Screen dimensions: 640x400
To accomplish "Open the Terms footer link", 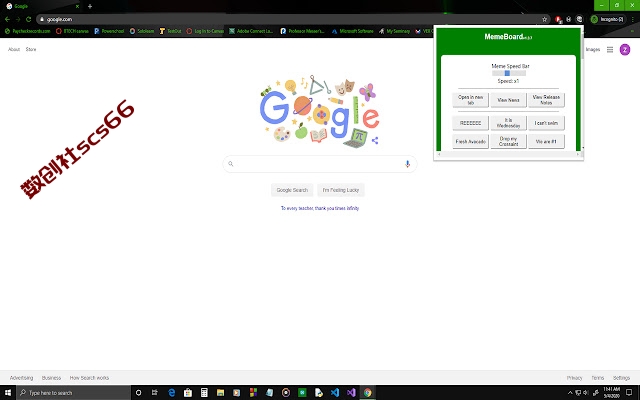I will (598, 378).
